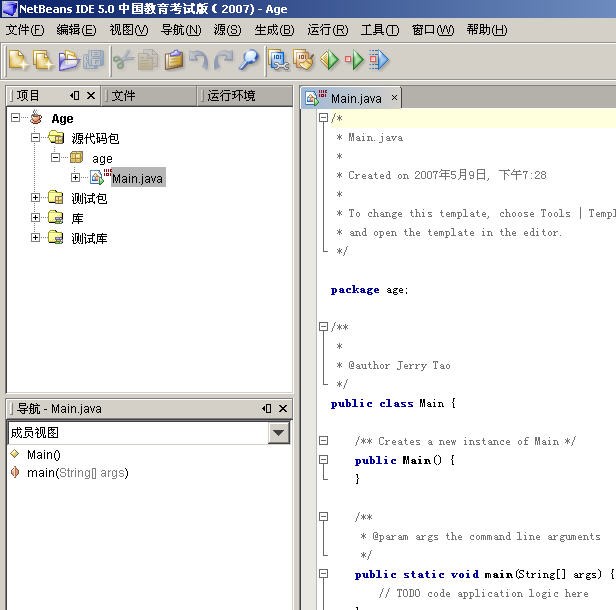Click the 'package age;' code line
The height and width of the screenshot is (610, 616).
click(x=369, y=289)
